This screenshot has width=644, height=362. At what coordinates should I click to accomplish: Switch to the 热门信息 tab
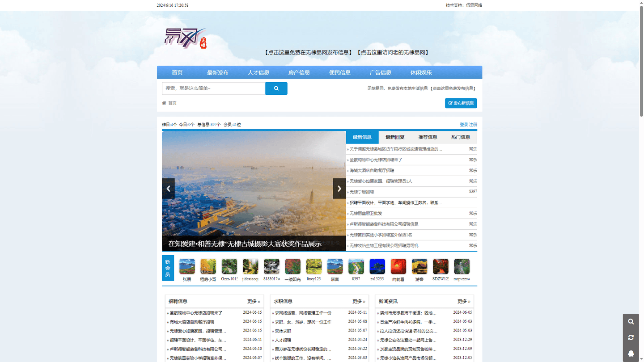tap(461, 137)
